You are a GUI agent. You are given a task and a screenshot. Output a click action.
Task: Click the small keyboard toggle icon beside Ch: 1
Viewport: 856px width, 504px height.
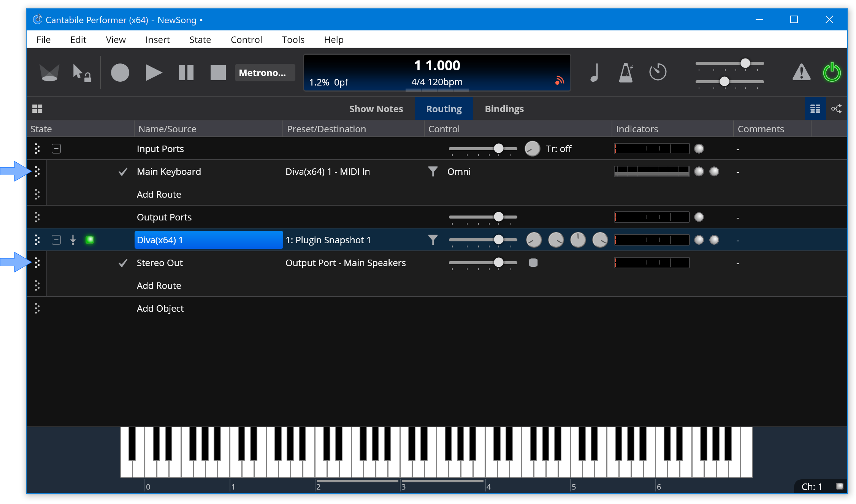click(x=839, y=486)
